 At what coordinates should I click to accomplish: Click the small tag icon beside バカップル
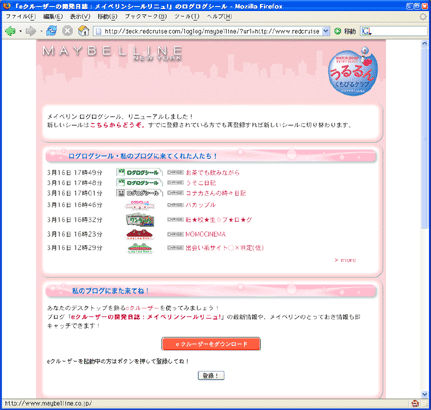tap(175, 205)
